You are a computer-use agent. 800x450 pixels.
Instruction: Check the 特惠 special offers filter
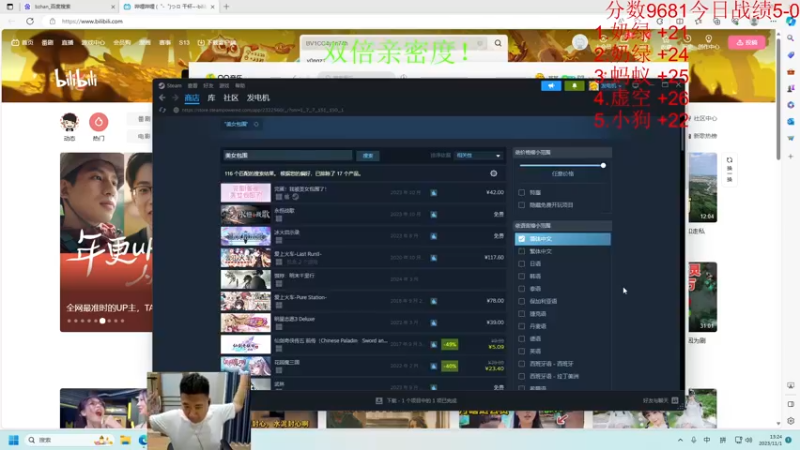(521, 192)
